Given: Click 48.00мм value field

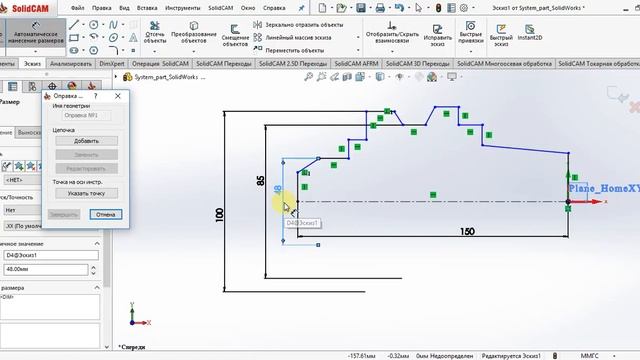Looking at the screenshot, I should pos(46,269).
